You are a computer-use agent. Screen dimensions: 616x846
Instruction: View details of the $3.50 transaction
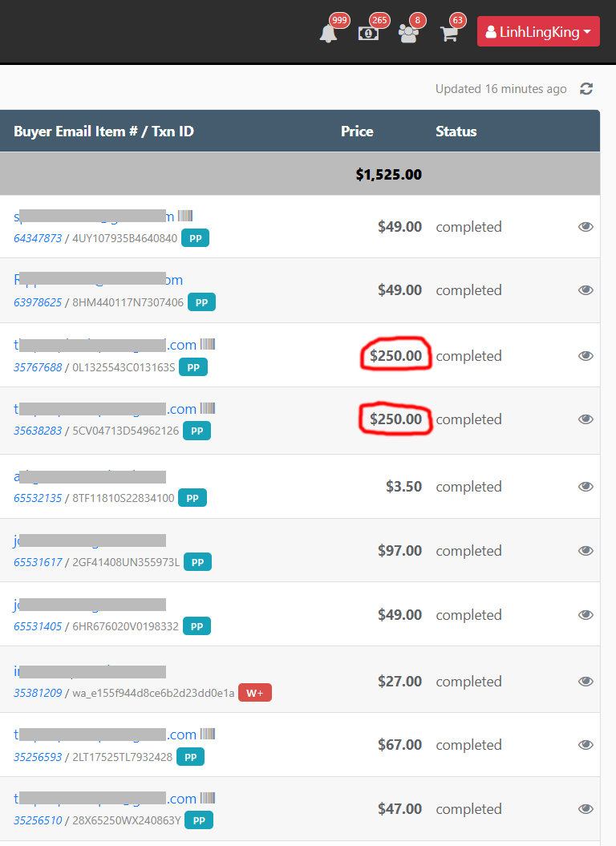click(x=586, y=487)
